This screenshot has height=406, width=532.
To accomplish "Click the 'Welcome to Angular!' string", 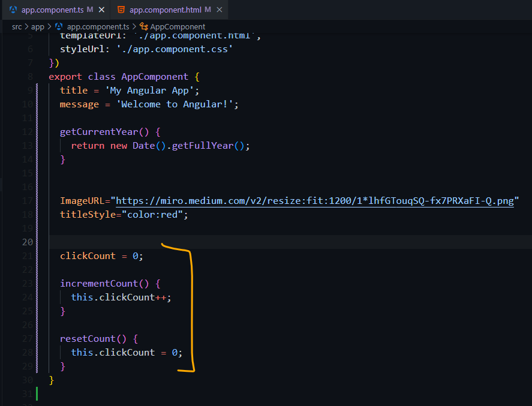I will pos(175,104).
